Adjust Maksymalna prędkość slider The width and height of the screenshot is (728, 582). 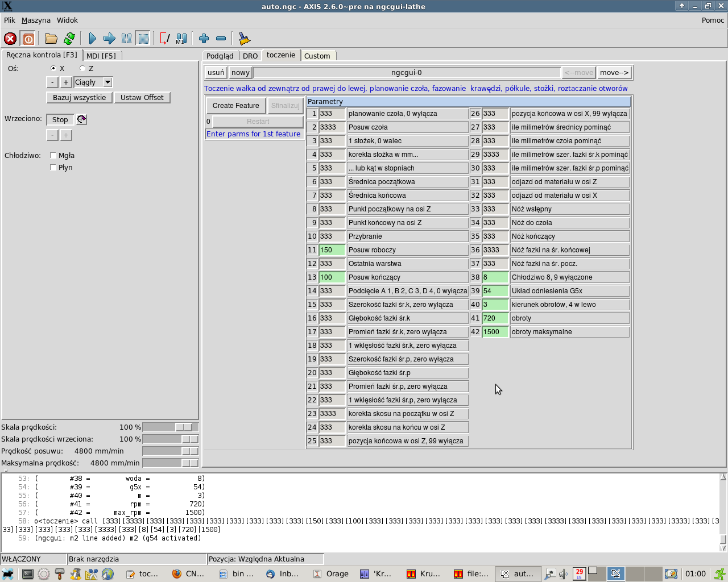click(x=171, y=463)
